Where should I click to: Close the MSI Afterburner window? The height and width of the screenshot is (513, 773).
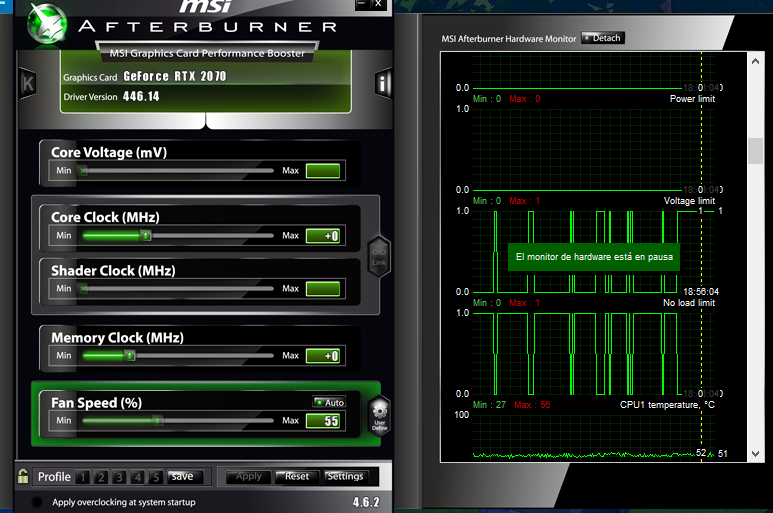(x=378, y=4)
